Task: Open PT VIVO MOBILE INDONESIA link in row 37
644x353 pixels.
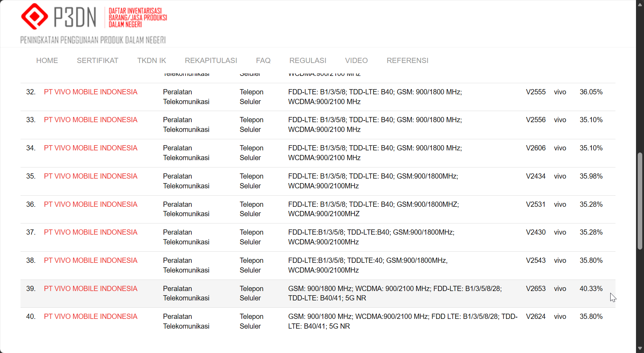Action: point(90,232)
